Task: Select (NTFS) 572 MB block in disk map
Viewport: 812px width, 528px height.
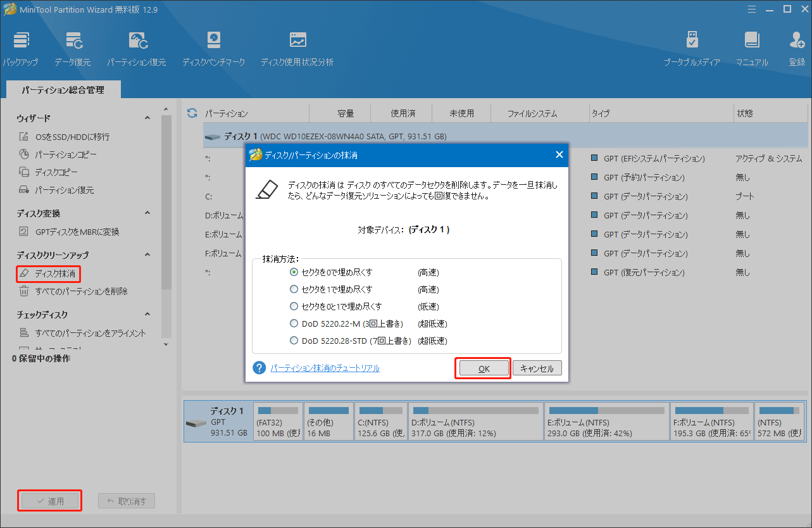Action: pos(780,421)
